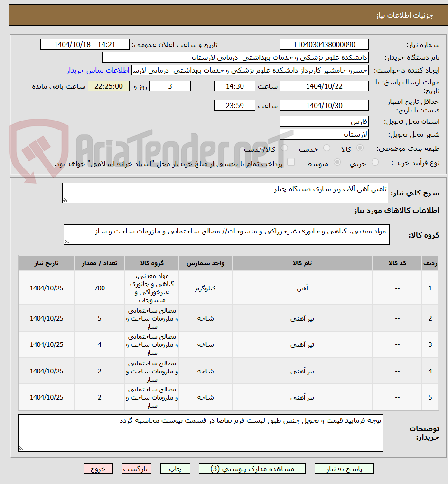
Task: Click the توضیحات خریدار text area
Action: [200, 433]
